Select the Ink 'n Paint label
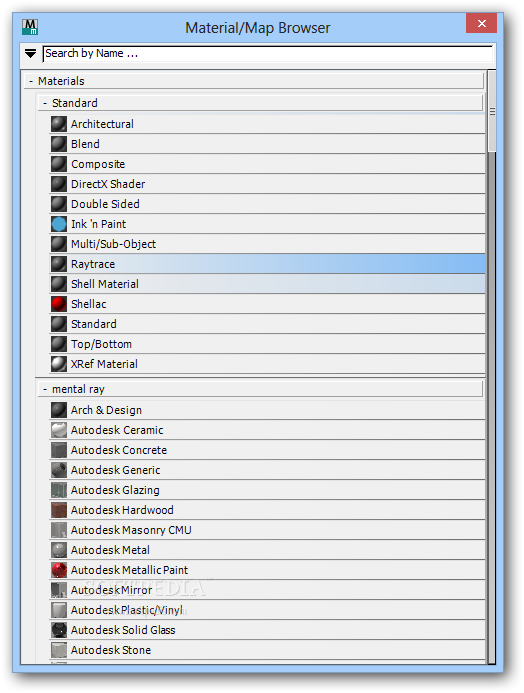 pyautogui.click(x=99, y=224)
